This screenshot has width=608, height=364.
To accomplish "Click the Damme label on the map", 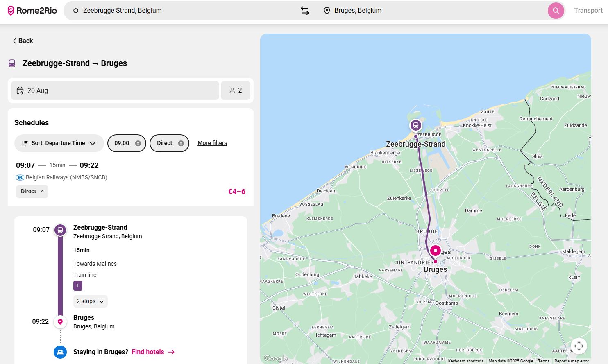I will point(474,210).
